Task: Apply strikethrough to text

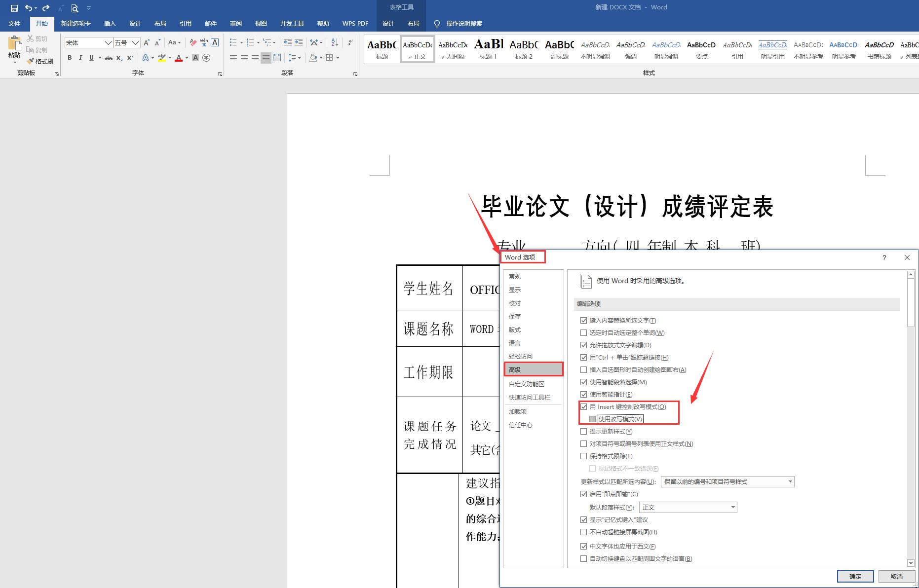Action: 108,58
